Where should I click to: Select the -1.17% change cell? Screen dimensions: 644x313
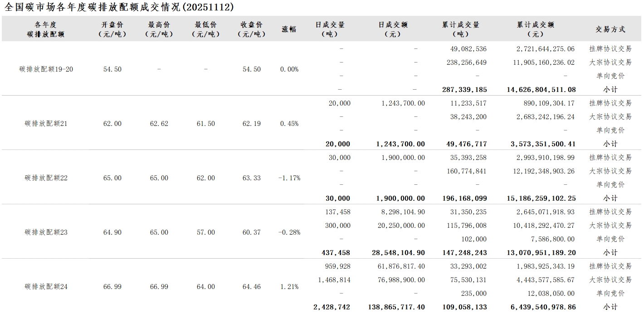[x=289, y=178]
